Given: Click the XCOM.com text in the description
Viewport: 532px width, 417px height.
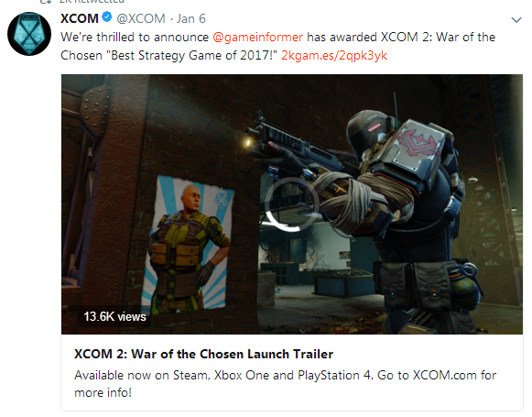Looking at the screenshot, I should click(444, 375).
